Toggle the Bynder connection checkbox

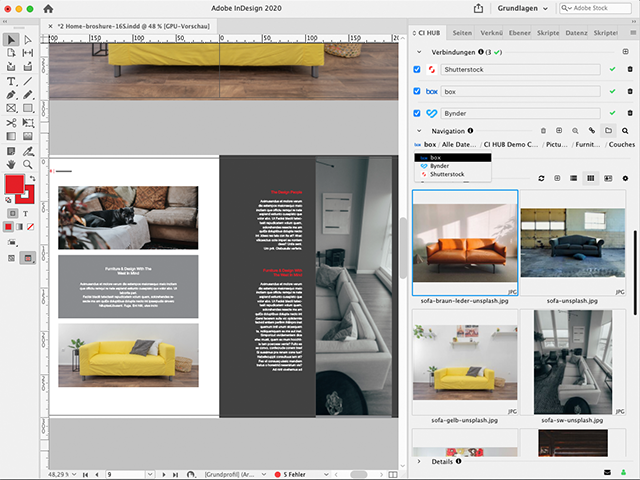418,114
